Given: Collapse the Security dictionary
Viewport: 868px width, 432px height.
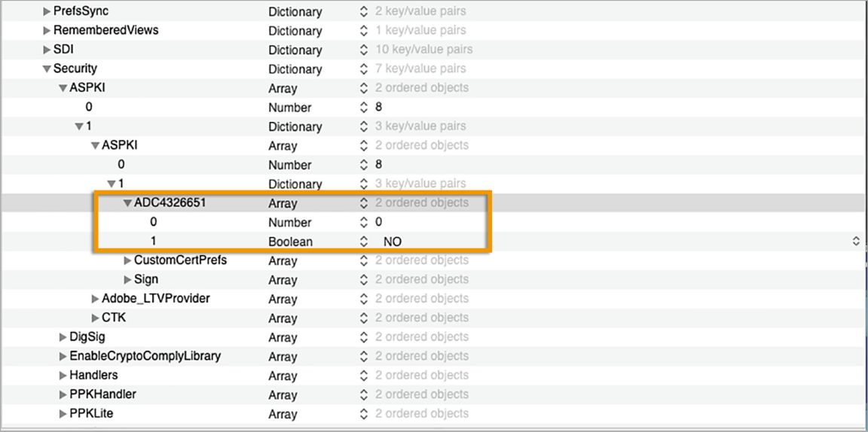Looking at the screenshot, I should click(x=47, y=69).
